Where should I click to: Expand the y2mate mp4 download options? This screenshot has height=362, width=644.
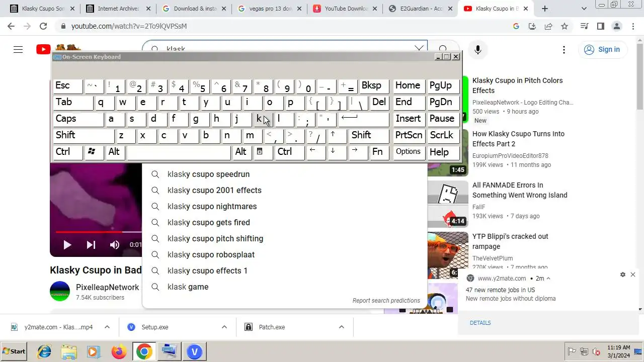pos(107,327)
